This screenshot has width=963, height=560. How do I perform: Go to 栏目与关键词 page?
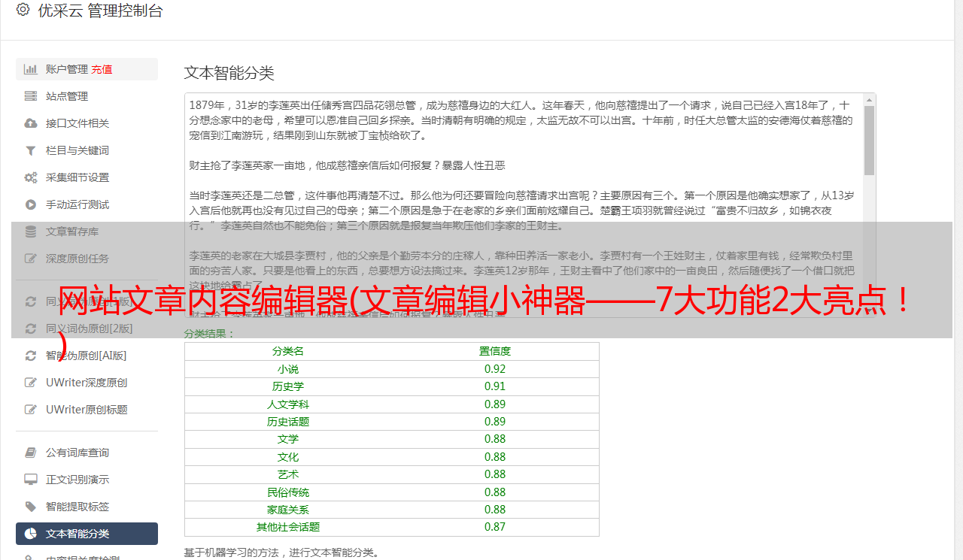[87, 150]
